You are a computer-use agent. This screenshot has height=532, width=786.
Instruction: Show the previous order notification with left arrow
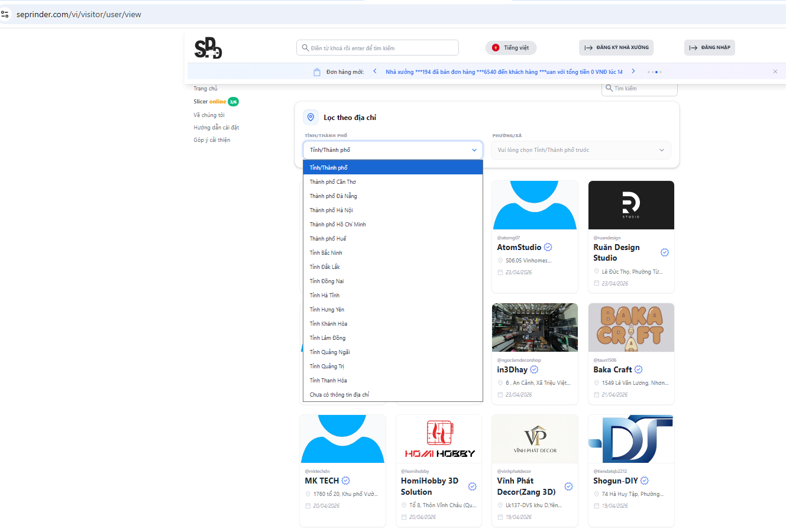pos(375,72)
